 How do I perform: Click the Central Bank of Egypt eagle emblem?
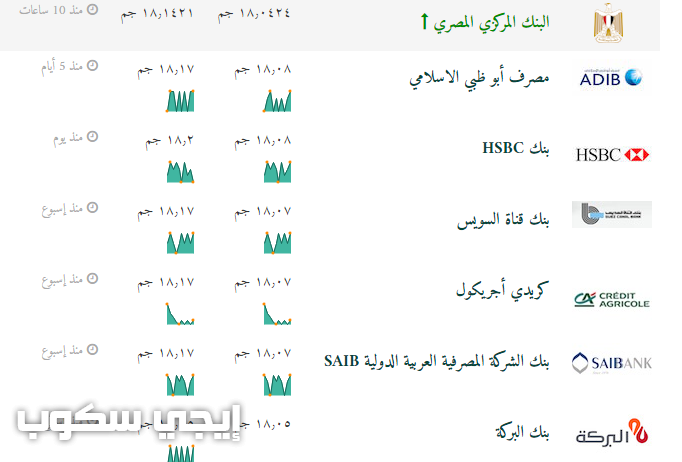(x=608, y=23)
